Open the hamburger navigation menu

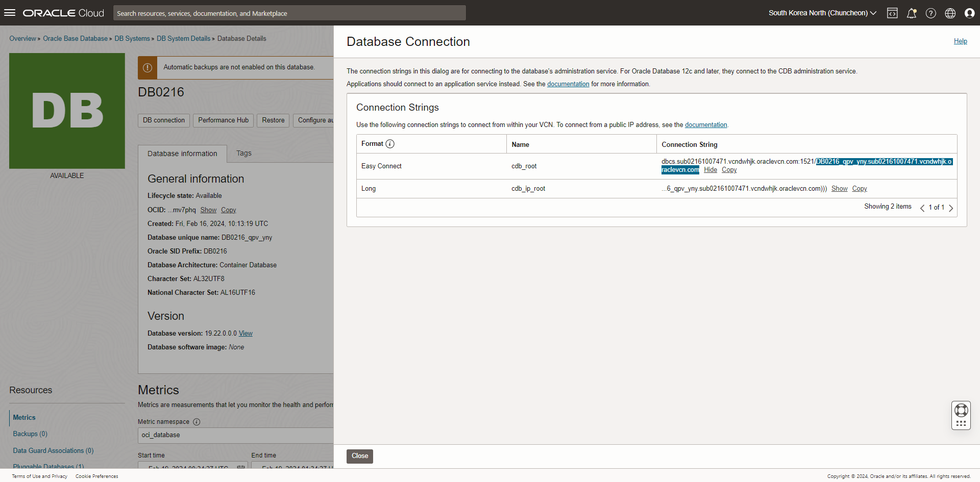tap(10, 13)
